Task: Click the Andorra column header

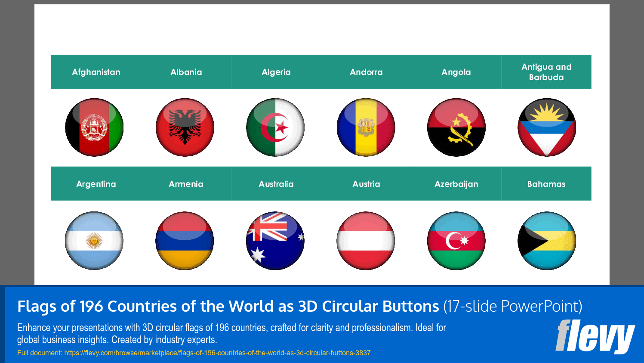Action: pyautogui.click(x=366, y=72)
